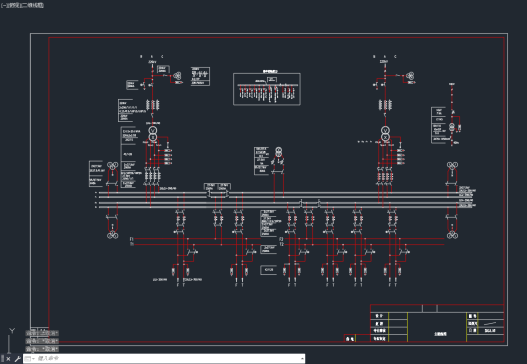527x364 pixels.
Task: Open the viewport [-] controls menu
Action: point(3,5)
